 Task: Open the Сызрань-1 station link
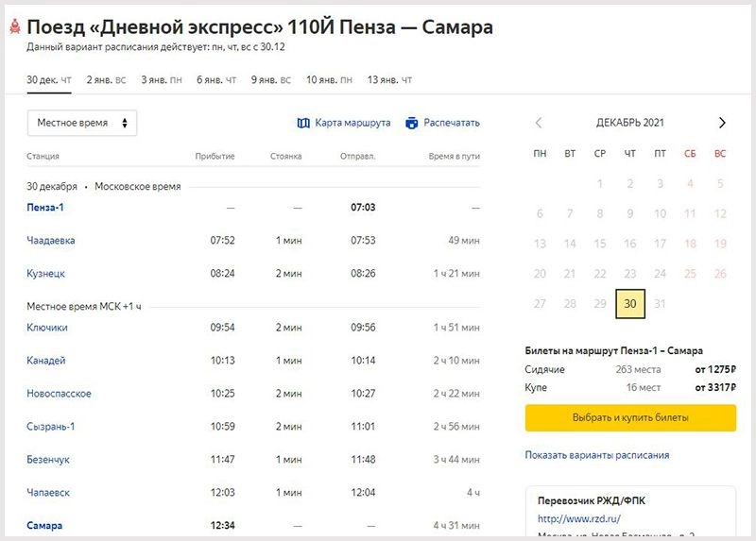[51, 427]
